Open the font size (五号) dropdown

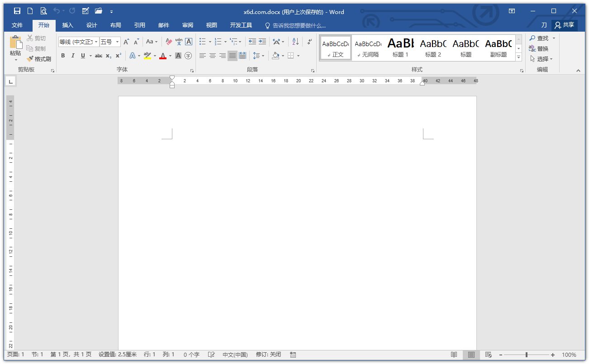tap(118, 42)
